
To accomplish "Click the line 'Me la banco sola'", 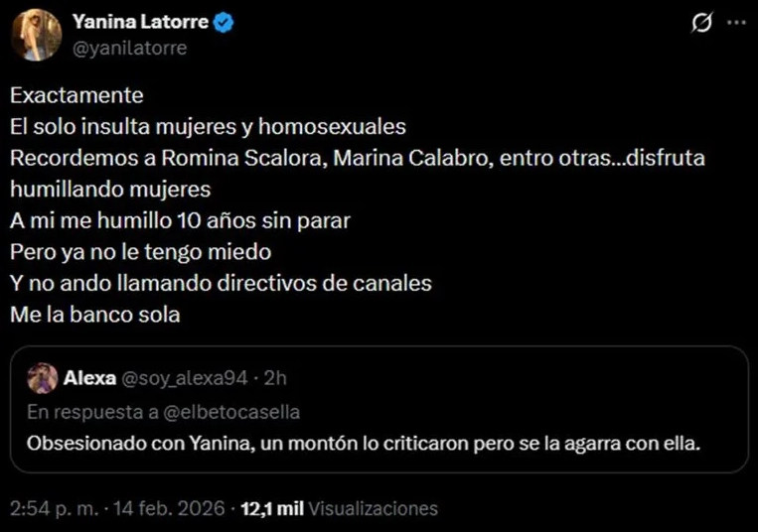I will 96,315.
